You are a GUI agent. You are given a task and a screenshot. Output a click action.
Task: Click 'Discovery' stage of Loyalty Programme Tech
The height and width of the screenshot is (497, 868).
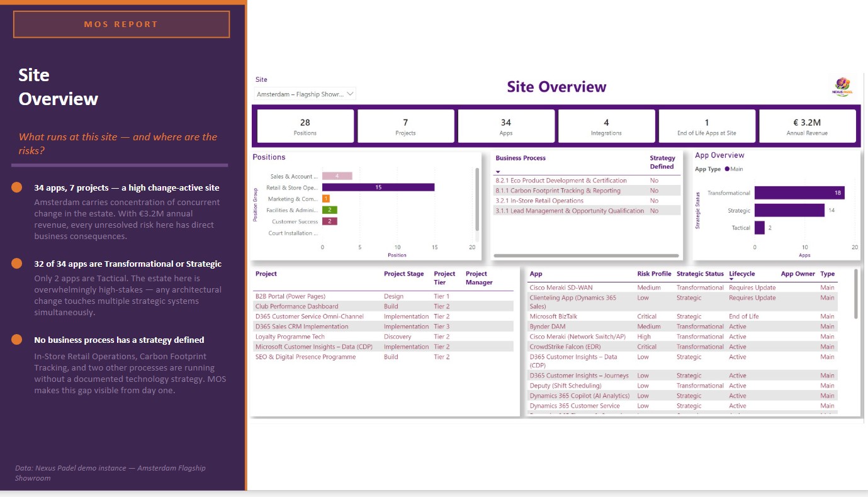(x=398, y=337)
